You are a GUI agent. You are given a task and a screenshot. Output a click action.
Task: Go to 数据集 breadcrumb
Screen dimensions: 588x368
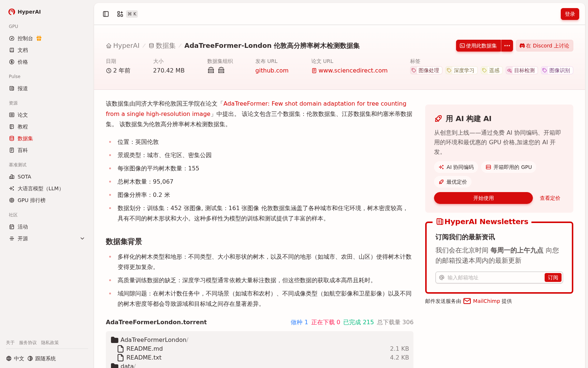click(162, 46)
